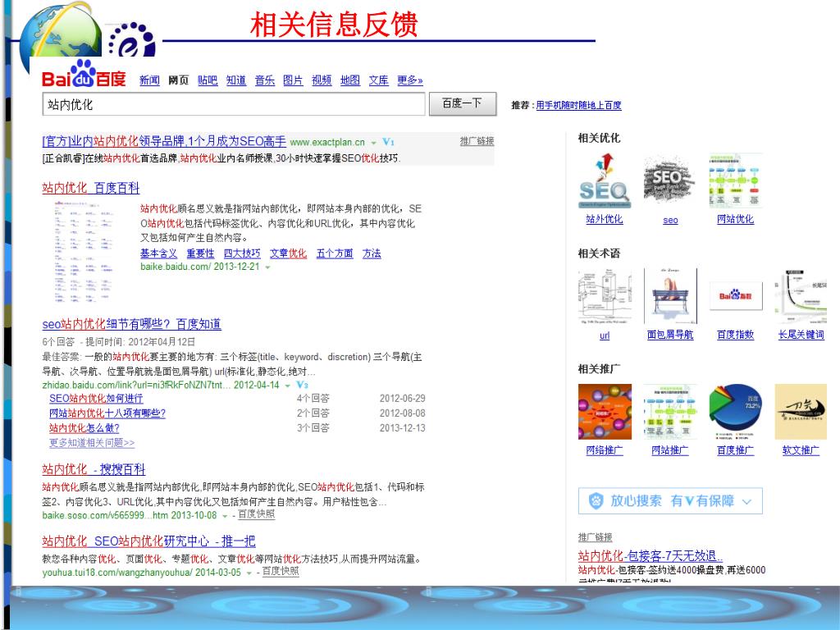The width and height of the screenshot is (840, 630).
Task: Open the exactplan.cn sponsored result title
Action: [x=164, y=141]
